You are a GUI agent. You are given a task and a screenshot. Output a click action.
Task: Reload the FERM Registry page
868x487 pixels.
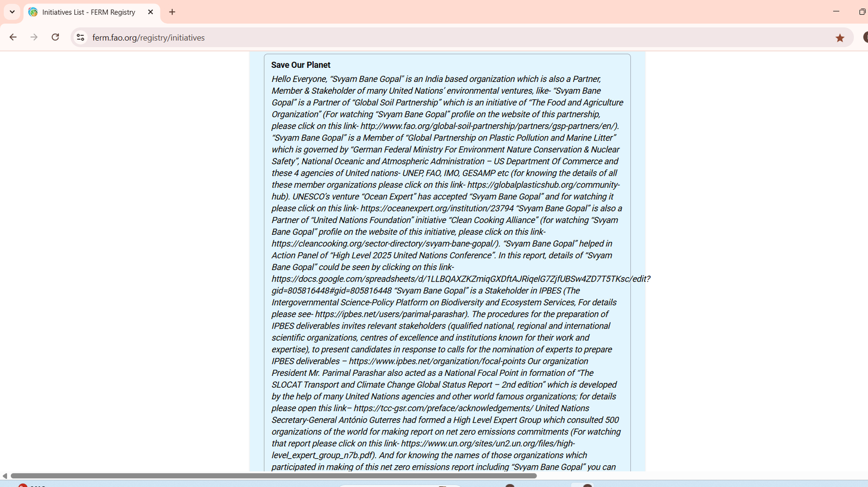point(55,37)
